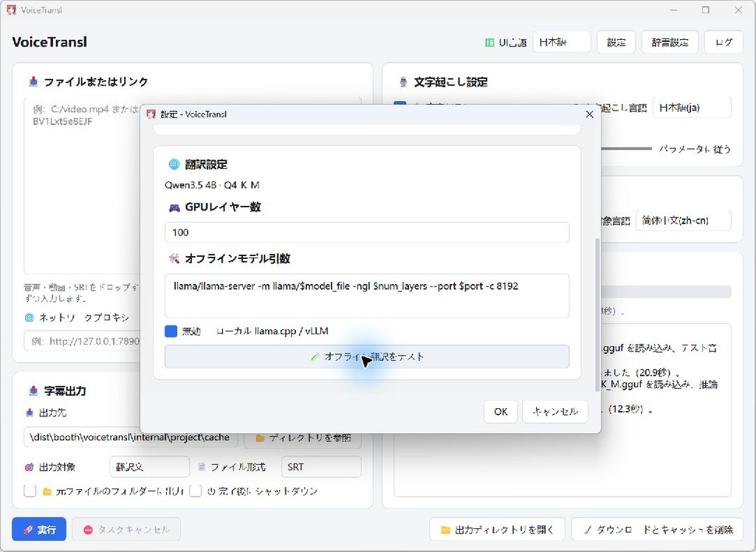Click the settings dialog vertical scrollbar
The image size is (756, 552).
pyautogui.click(x=598, y=314)
